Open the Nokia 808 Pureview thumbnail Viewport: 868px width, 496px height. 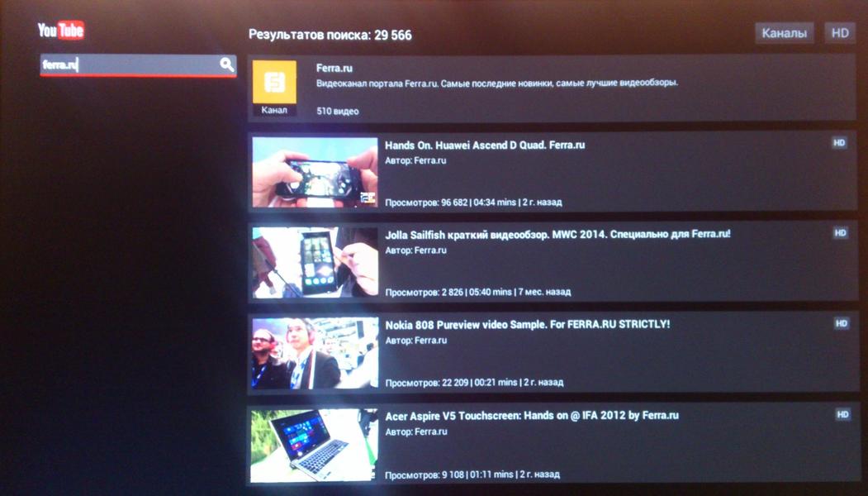pyautogui.click(x=315, y=353)
